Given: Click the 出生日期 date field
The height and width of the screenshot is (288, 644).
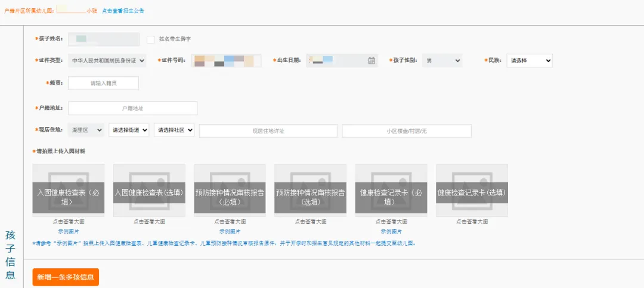Looking at the screenshot, I should coord(342,60).
